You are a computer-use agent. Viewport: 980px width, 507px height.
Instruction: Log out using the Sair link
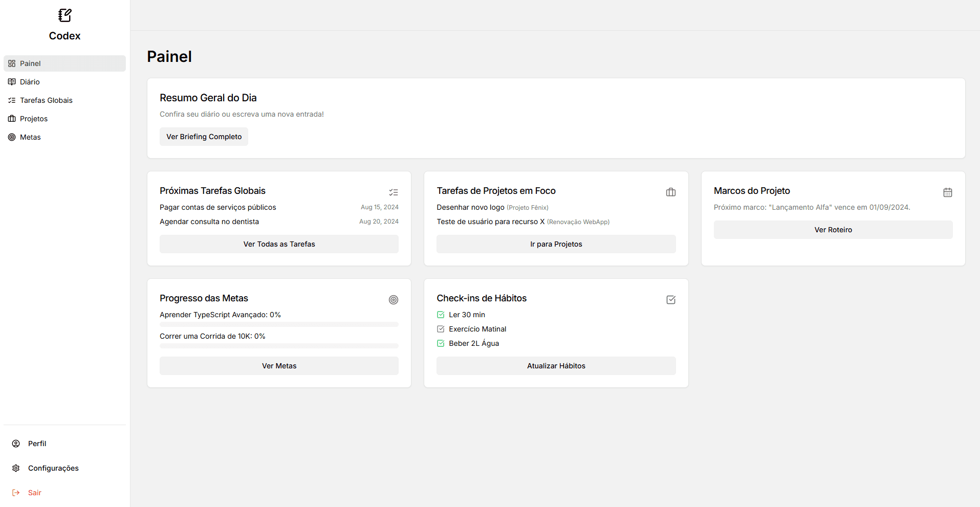point(34,493)
